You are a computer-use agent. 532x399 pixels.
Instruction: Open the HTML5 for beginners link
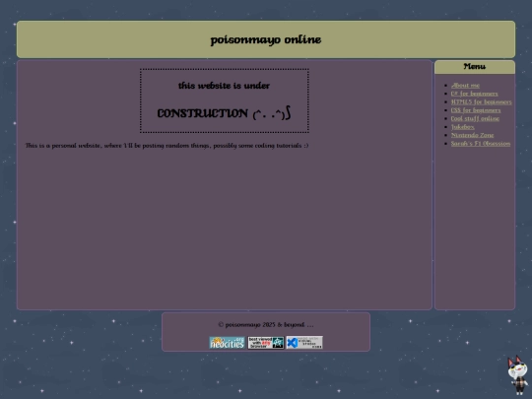tap(481, 102)
